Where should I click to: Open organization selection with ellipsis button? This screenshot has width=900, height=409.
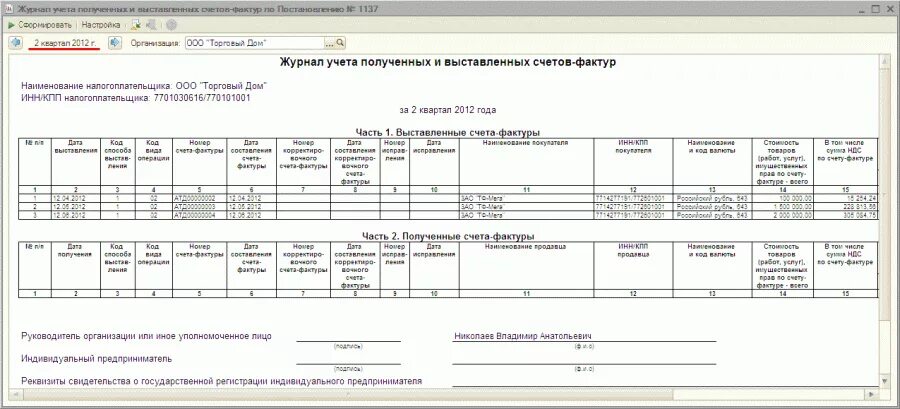tap(329, 43)
